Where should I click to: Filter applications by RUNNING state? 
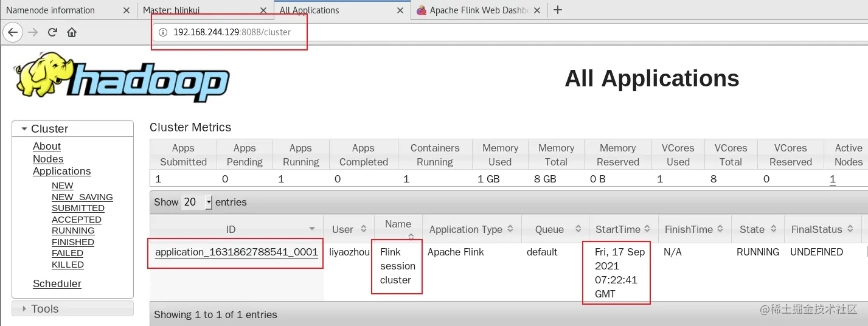click(73, 231)
